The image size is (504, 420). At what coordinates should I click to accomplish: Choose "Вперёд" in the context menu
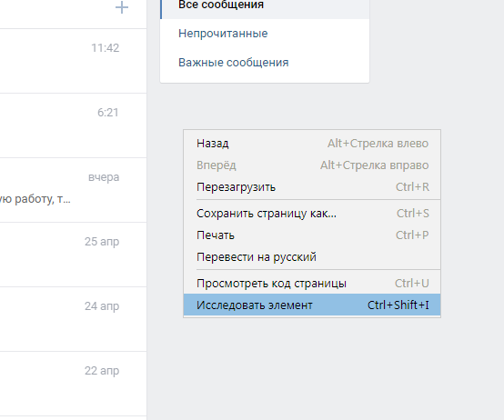pos(312,165)
